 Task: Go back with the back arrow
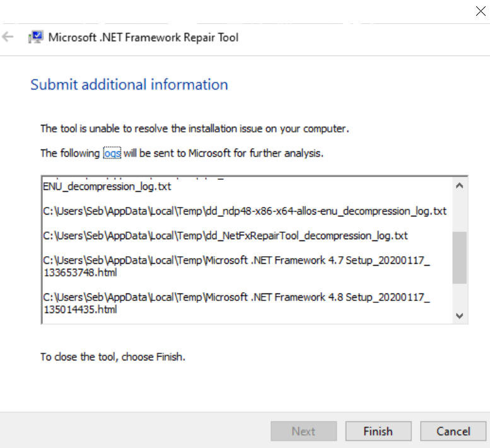(x=8, y=37)
